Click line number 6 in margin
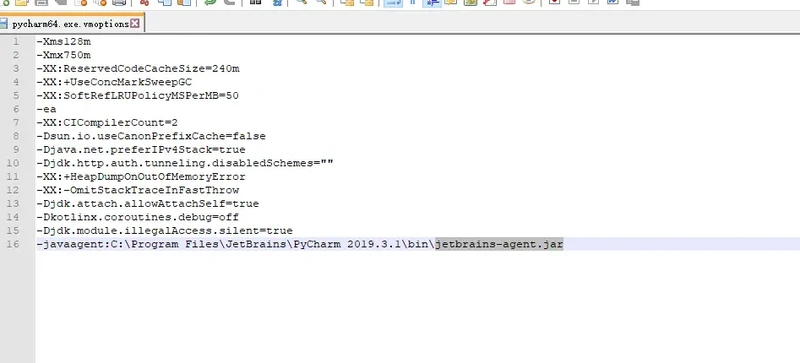The image size is (800, 363). [16, 109]
